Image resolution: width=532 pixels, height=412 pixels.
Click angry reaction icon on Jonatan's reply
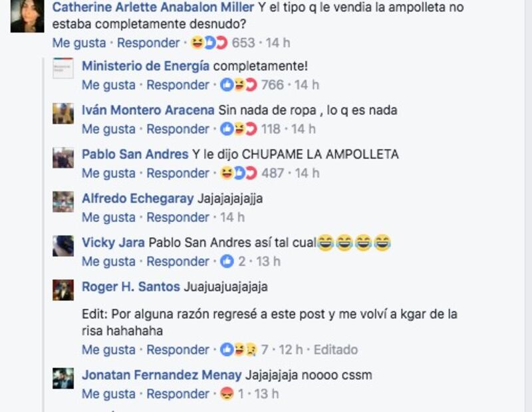[227, 393]
